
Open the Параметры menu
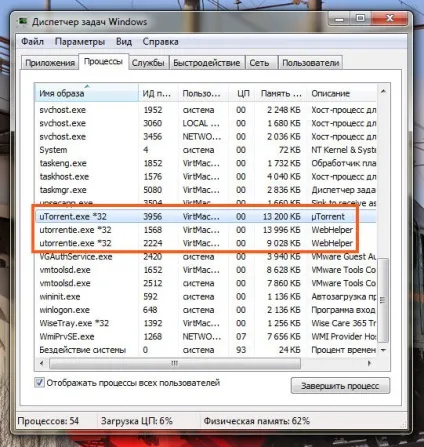(x=80, y=42)
